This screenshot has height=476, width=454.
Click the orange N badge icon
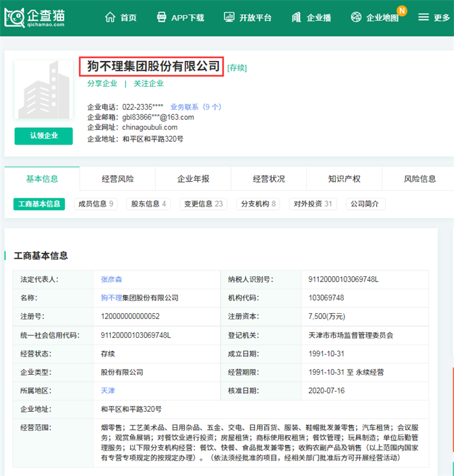[402, 10]
